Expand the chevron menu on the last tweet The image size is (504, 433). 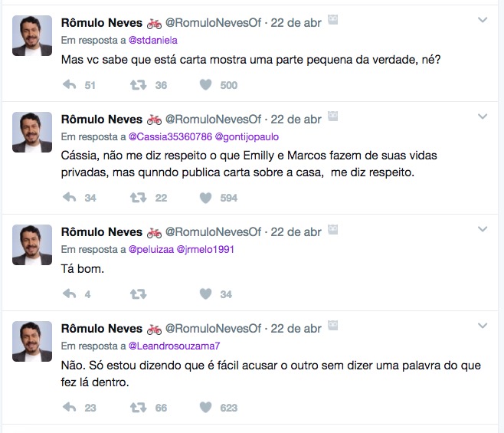click(483, 326)
